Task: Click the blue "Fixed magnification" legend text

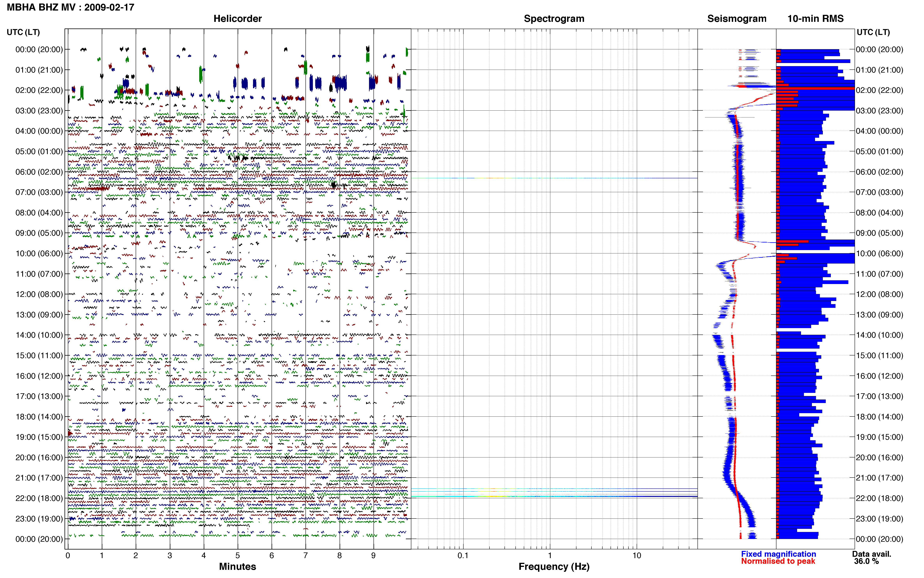Action: [x=778, y=554]
